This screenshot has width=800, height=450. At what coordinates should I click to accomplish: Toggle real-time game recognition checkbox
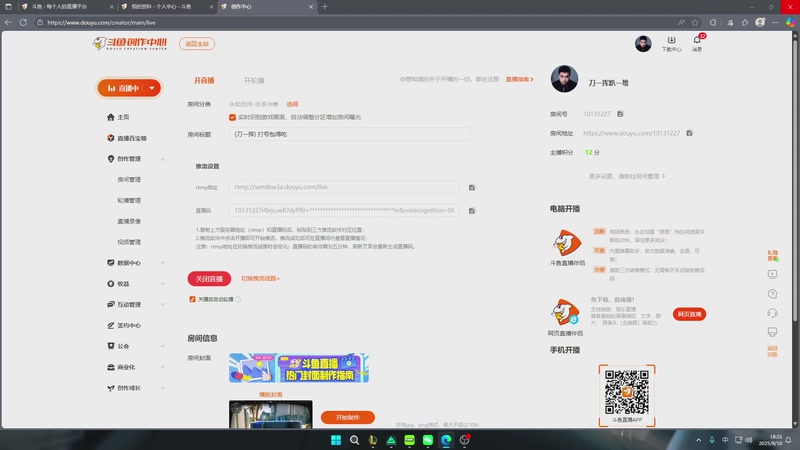click(x=233, y=117)
